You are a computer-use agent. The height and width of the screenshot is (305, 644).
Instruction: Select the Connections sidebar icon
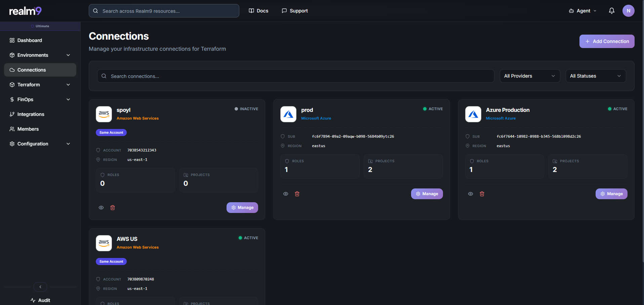tap(12, 70)
